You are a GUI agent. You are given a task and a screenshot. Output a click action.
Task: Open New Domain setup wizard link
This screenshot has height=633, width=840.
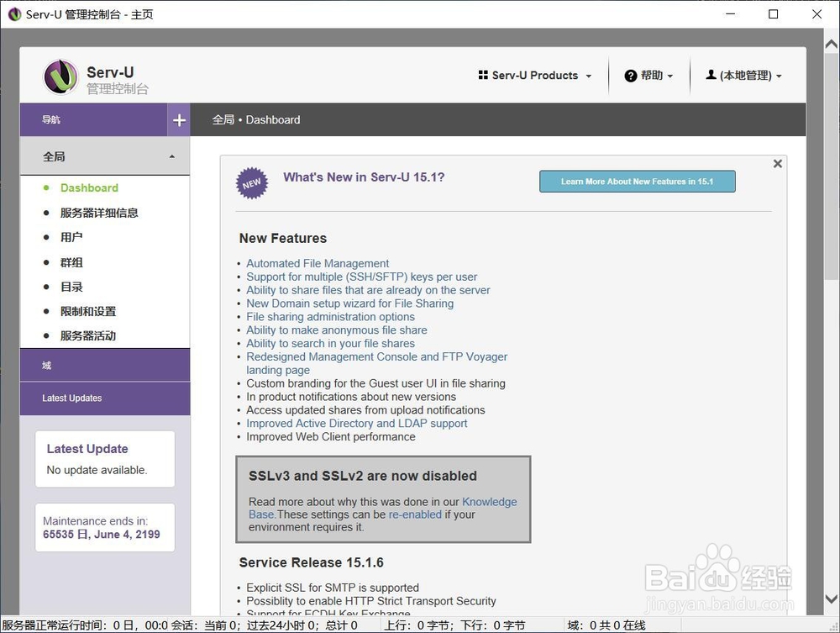(349, 303)
